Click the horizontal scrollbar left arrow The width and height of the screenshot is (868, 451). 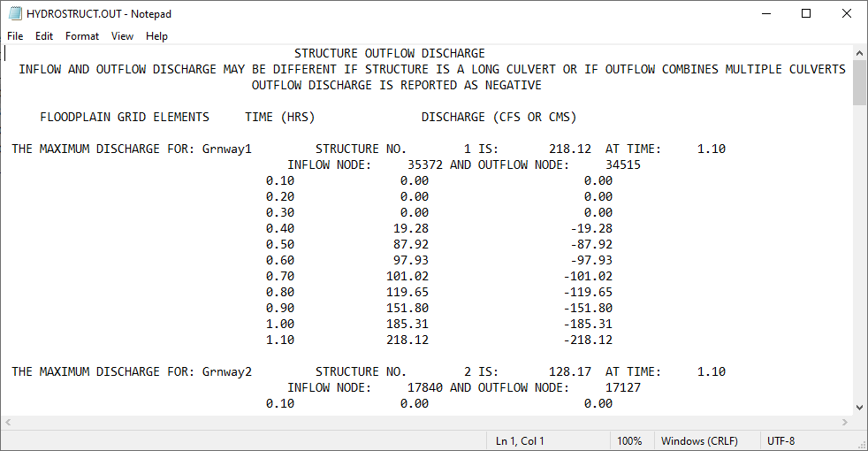tap(9, 423)
